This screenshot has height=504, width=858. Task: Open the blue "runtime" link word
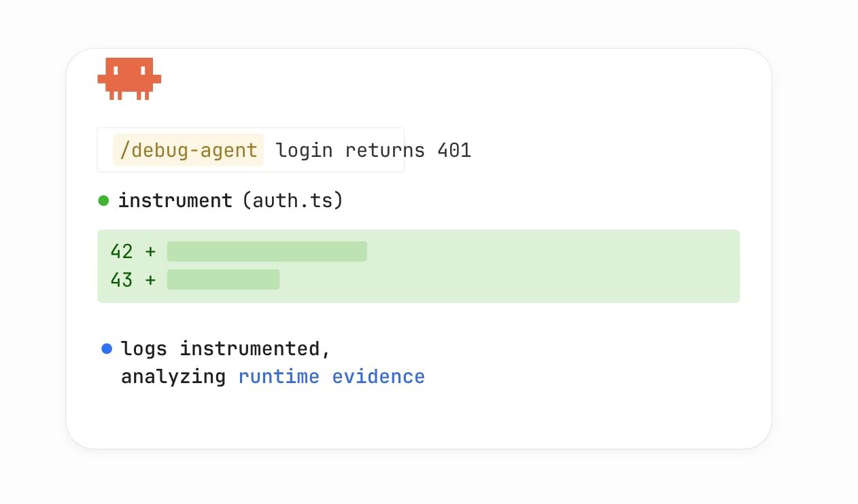[279, 376]
